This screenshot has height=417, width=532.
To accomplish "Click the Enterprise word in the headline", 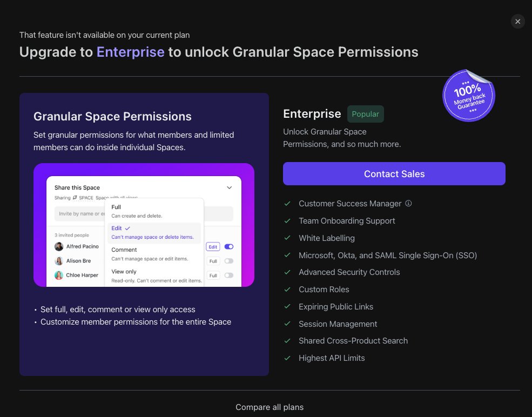I will (130, 52).
